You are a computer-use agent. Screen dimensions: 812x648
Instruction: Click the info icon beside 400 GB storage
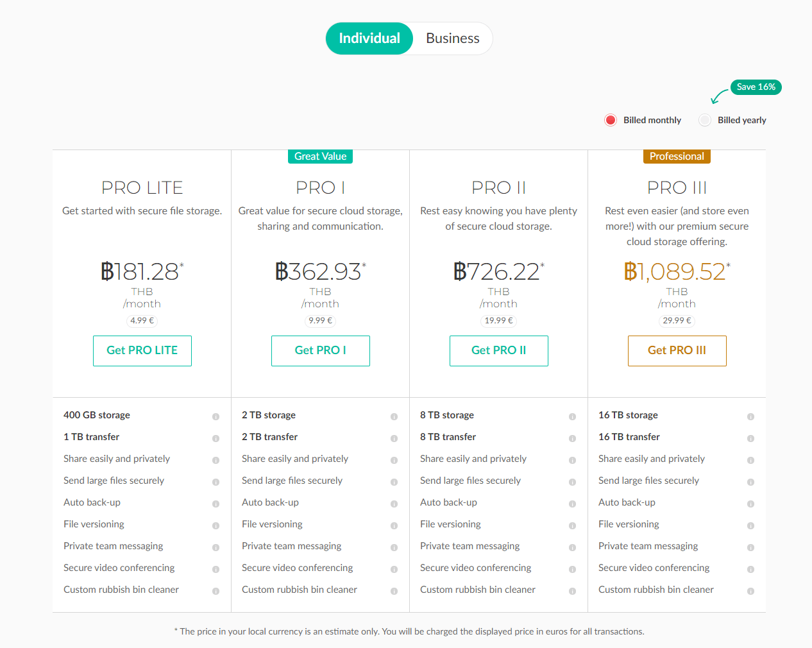click(x=216, y=416)
